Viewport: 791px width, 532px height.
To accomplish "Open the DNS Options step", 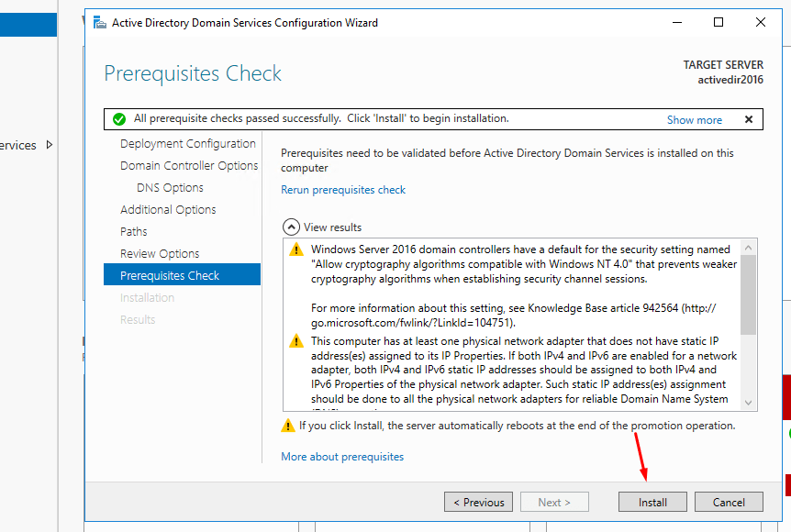I will point(170,188).
